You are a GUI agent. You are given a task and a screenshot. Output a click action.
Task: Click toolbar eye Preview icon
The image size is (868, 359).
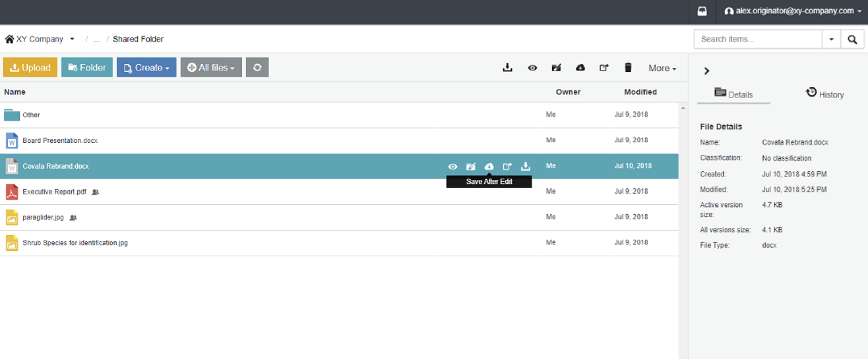[x=532, y=67]
